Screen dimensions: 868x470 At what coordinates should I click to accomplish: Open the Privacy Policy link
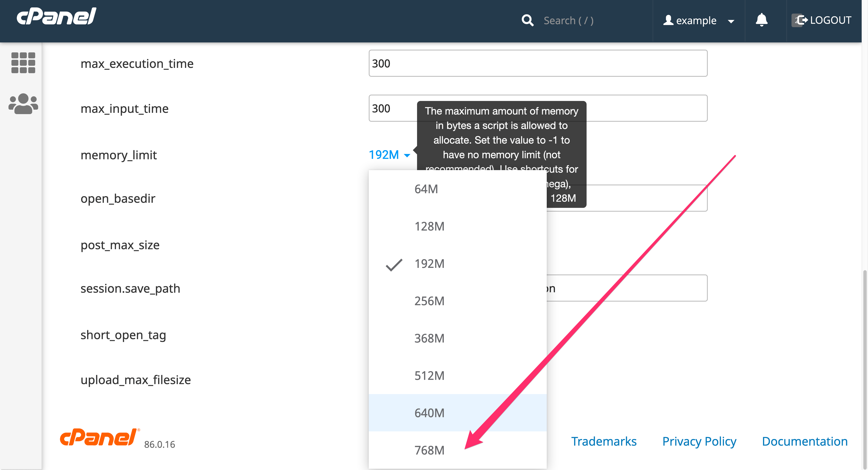[699, 441]
